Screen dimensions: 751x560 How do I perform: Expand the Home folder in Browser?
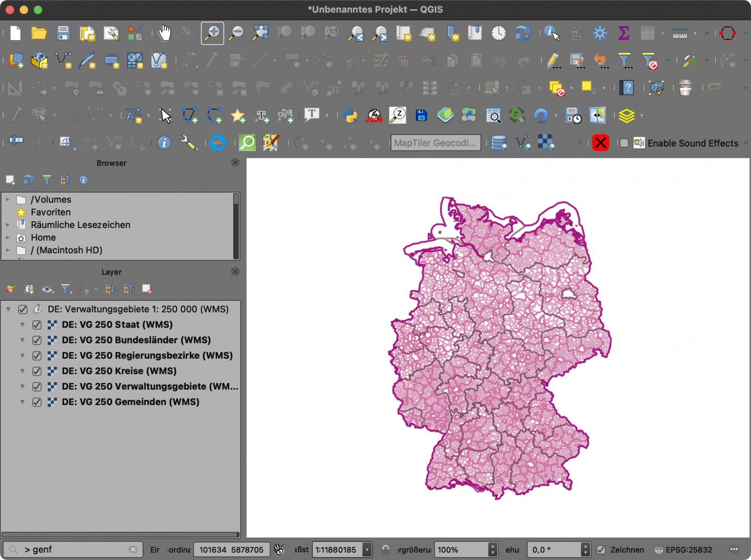(x=7, y=237)
